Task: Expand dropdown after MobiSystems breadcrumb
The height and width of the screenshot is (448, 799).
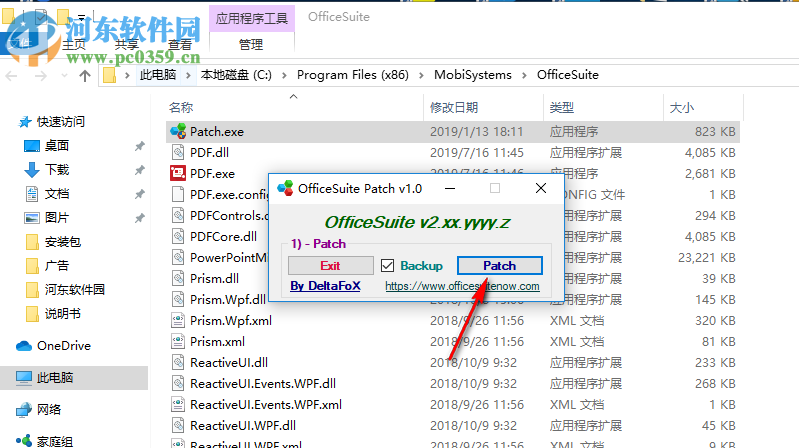Action: click(524, 75)
